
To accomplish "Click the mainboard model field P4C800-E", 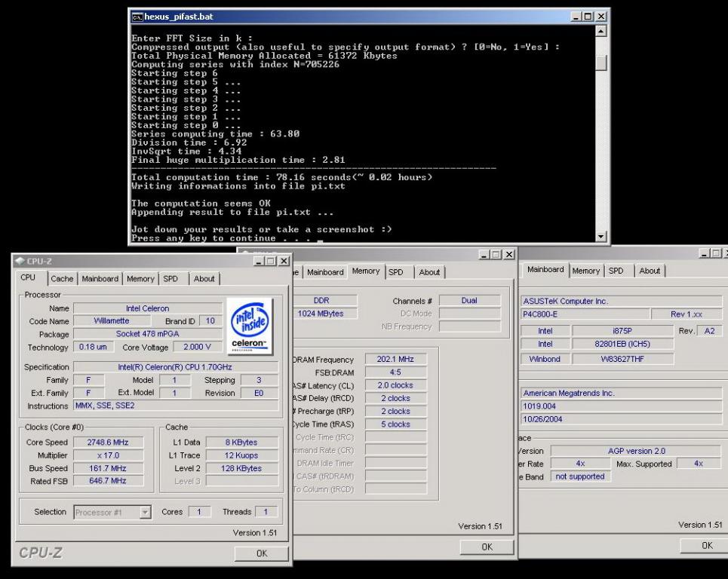I will coord(585,314).
